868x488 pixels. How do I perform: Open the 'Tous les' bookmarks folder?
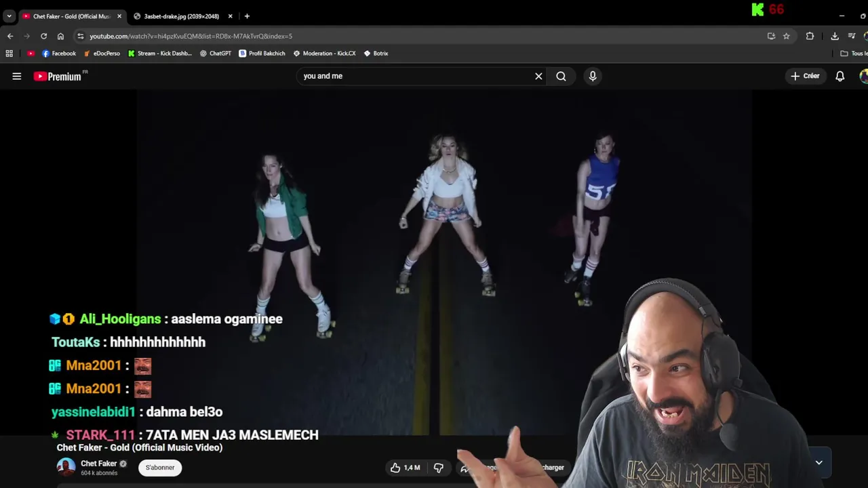click(x=854, y=54)
